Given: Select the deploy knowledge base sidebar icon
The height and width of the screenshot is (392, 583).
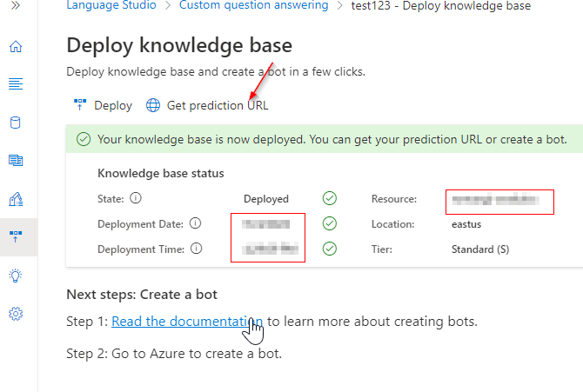Looking at the screenshot, I should [x=16, y=236].
